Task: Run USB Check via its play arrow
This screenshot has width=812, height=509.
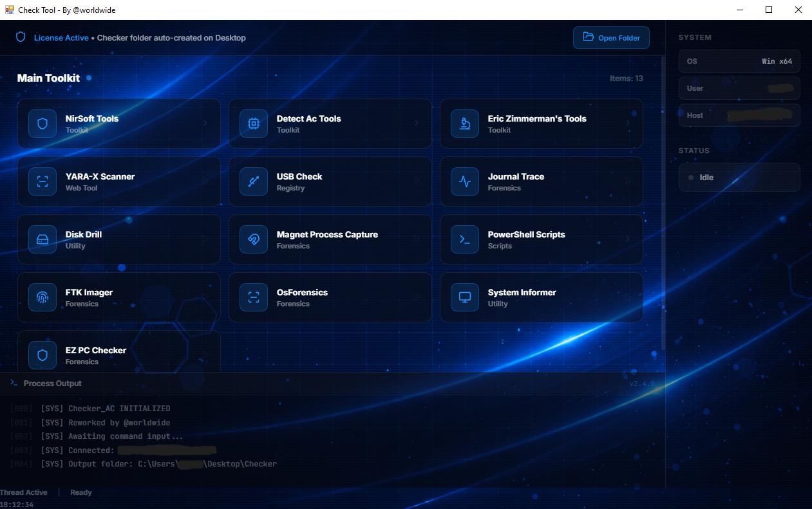Action: coord(417,181)
